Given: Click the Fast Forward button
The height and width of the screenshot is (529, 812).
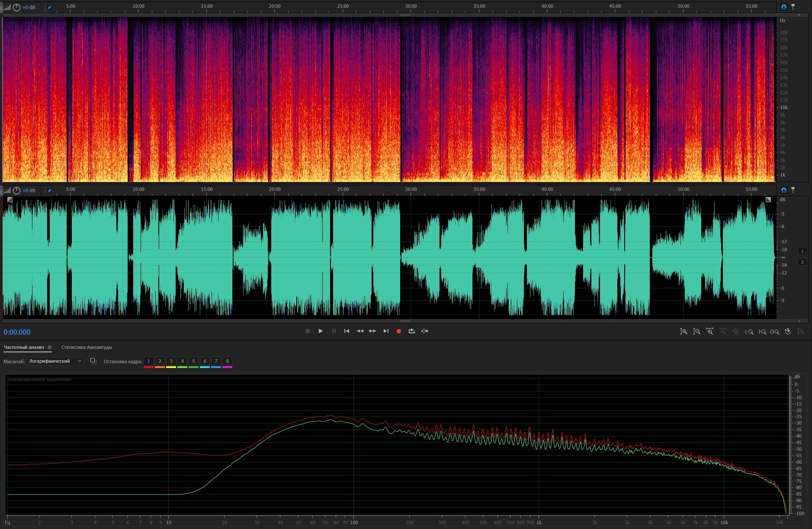Looking at the screenshot, I should click(x=372, y=331).
